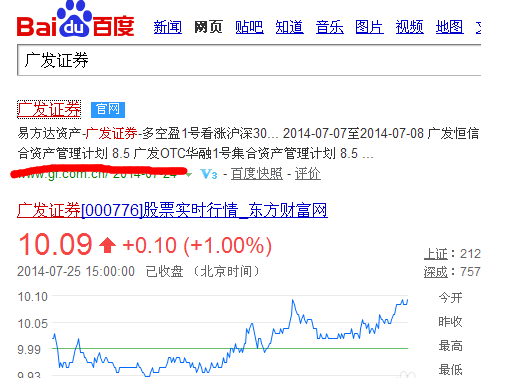
Task: Click the 10.10 chart axis label
Action: 33,297
